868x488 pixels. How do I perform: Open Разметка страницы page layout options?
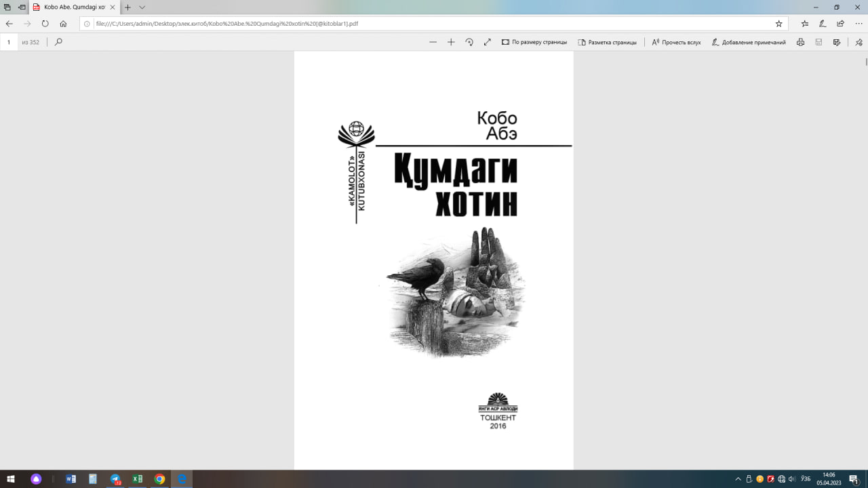[607, 42]
